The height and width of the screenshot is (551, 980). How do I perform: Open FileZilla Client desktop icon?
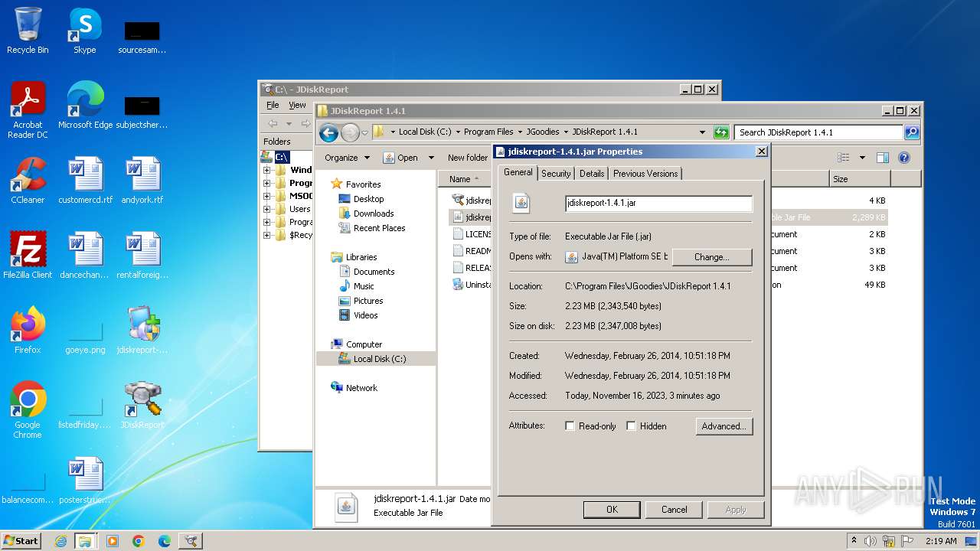(28, 255)
